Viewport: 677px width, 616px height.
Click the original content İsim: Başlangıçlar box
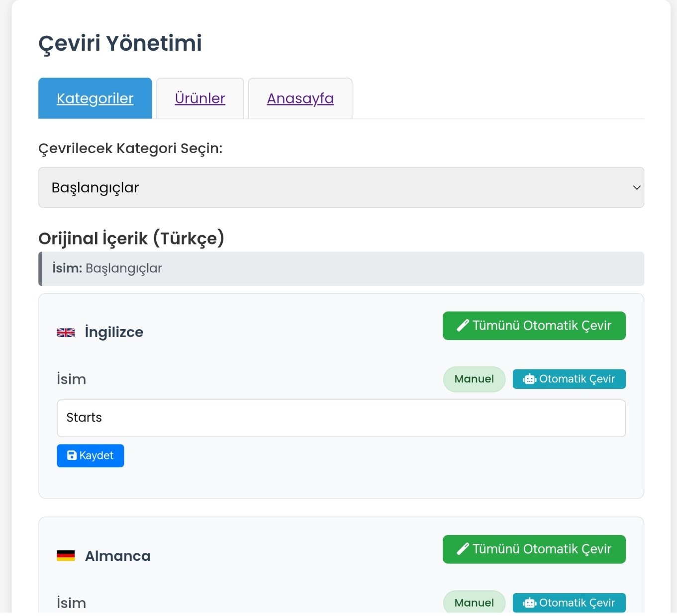click(341, 269)
